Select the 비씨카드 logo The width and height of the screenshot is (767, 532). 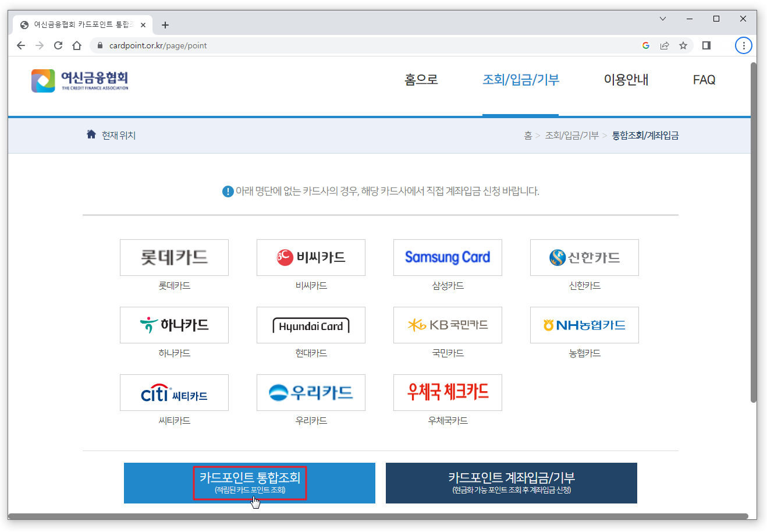[x=311, y=257]
